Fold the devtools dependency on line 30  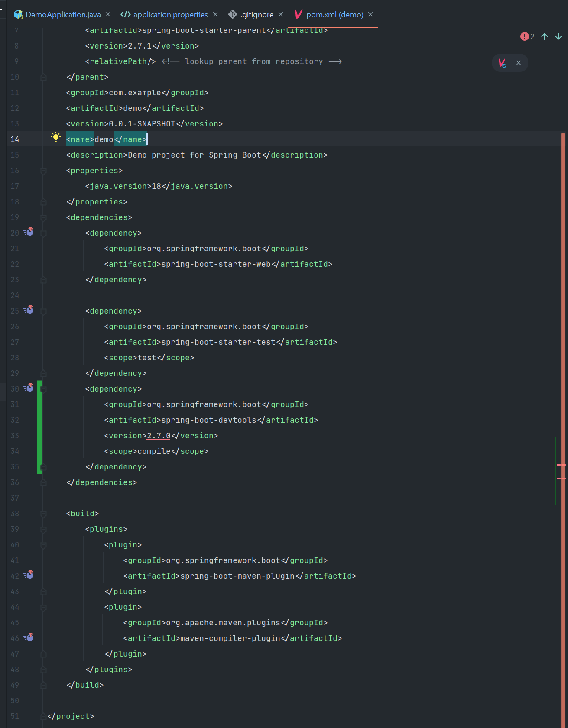(x=43, y=389)
